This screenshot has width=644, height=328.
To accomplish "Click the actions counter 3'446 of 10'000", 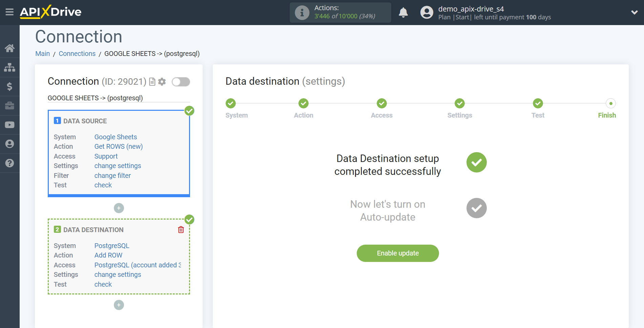I will pos(345,16).
